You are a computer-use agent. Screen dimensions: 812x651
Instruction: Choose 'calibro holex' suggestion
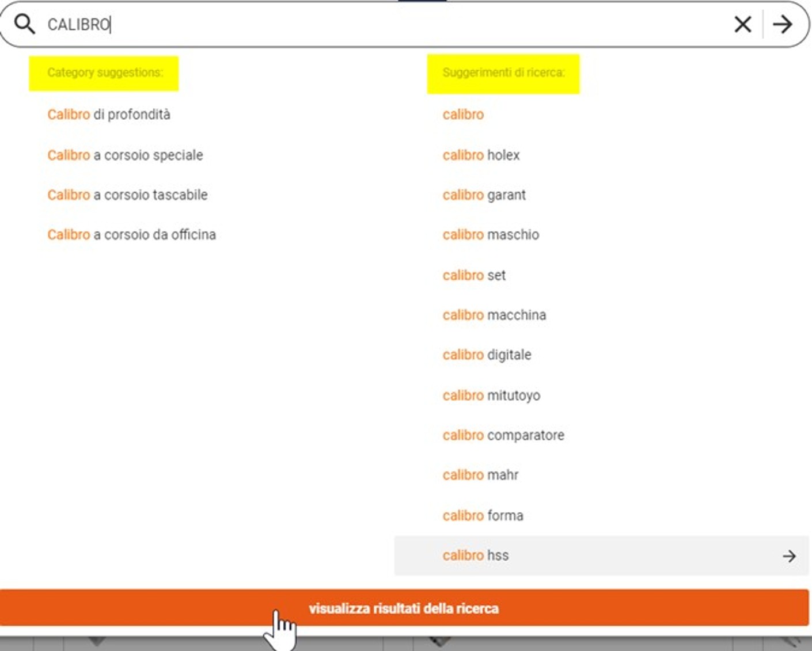tap(481, 155)
